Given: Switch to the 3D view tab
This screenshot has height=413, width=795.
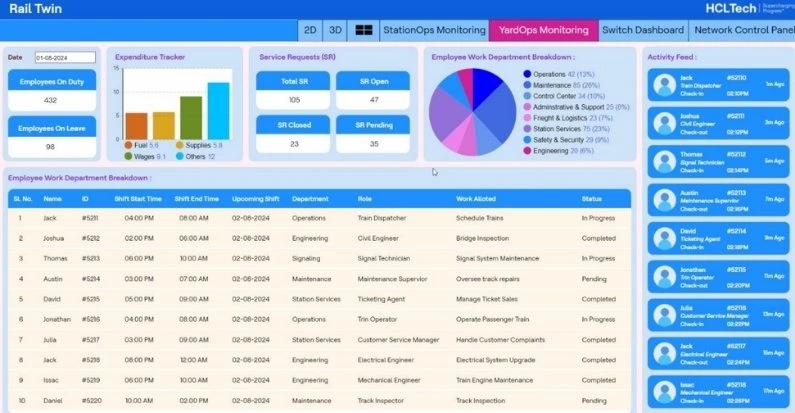Looking at the screenshot, I should point(335,30).
